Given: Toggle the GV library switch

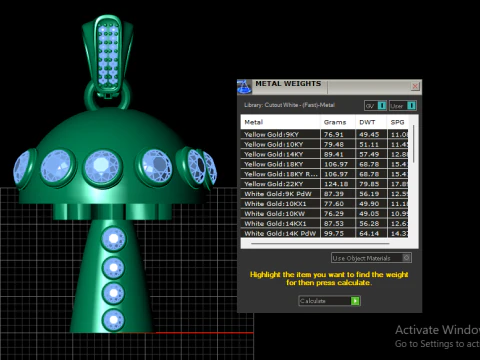Looking at the screenshot, I should coord(376,106).
